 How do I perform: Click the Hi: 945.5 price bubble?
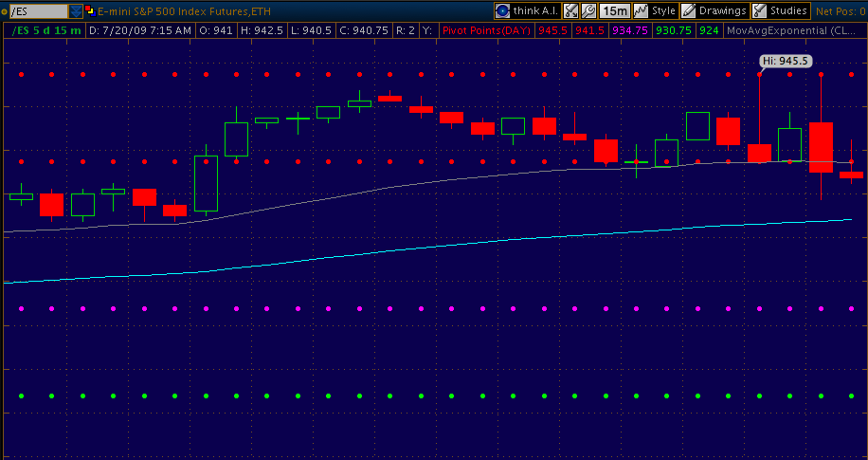786,61
